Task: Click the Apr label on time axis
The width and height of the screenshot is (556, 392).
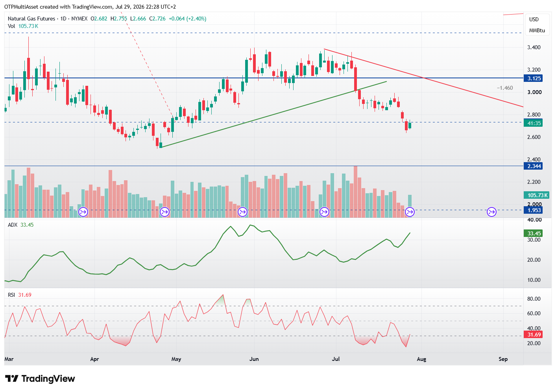Action: [x=94, y=359]
